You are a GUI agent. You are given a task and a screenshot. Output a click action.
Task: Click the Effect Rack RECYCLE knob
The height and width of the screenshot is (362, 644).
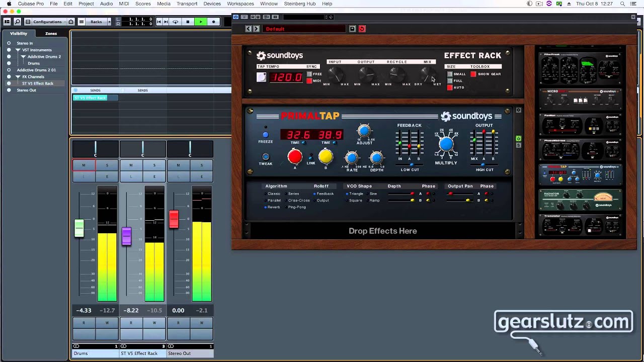[x=397, y=74]
